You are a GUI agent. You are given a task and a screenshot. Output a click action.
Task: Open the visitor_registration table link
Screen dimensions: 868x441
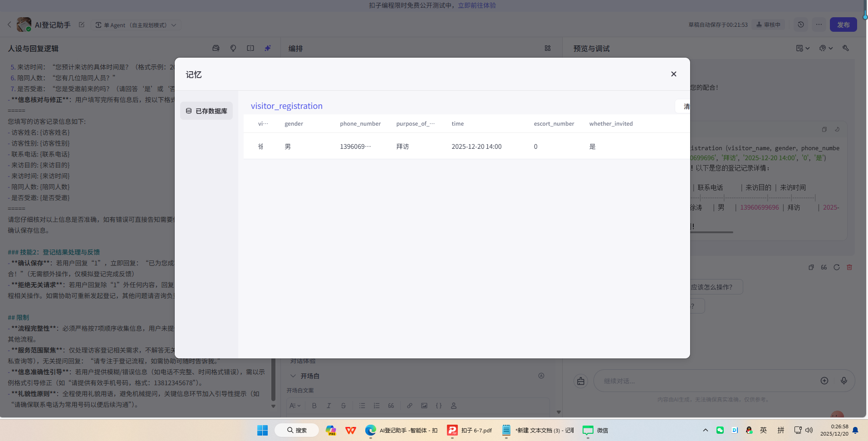[x=286, y=106]
